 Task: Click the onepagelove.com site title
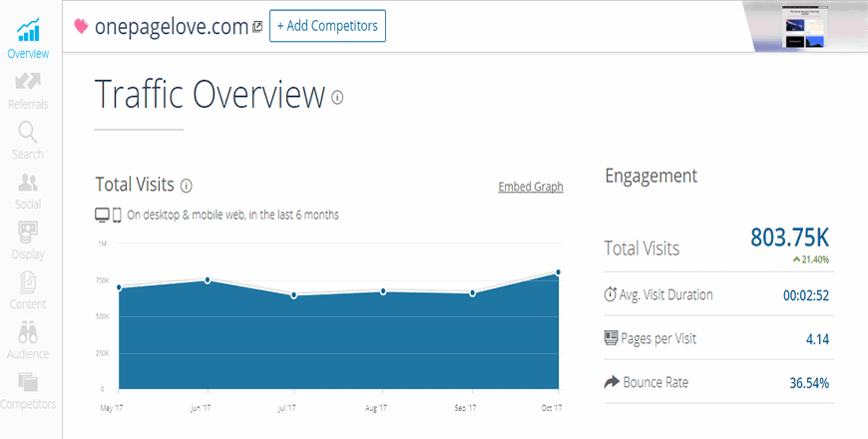pos(172,26)
